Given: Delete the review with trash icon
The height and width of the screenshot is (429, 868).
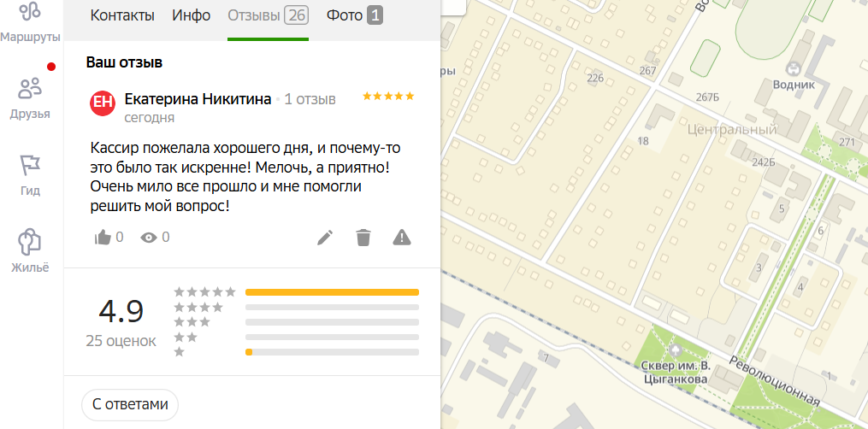Looking at the screenshot, I should 363,238.
